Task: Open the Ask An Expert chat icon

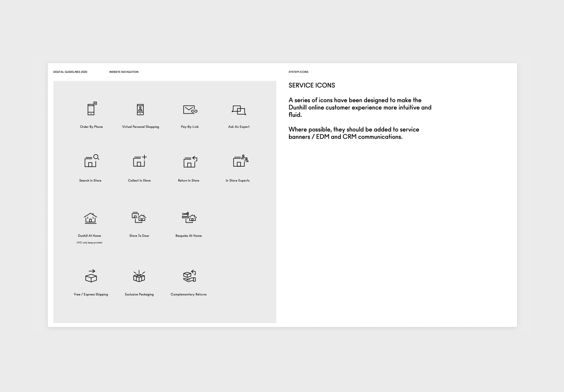Action: 239,110
